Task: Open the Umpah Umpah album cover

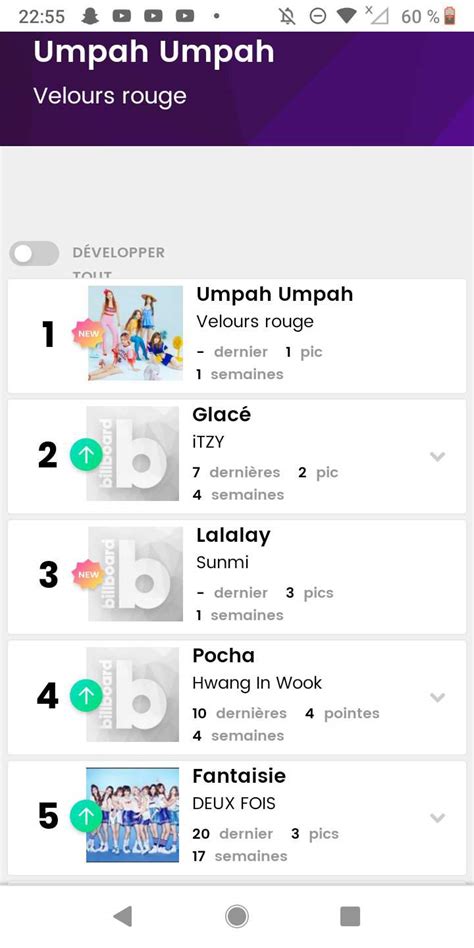Action: tap(135, 333)
